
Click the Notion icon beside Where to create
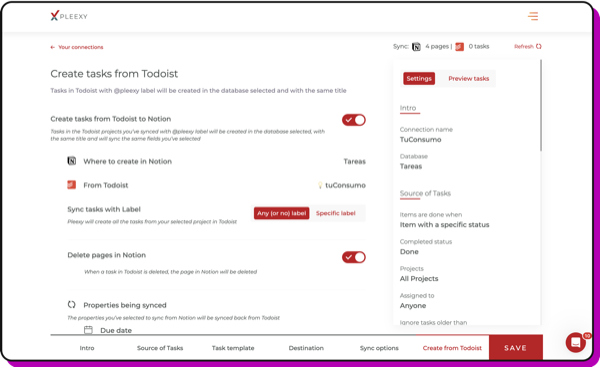(72, 161)
